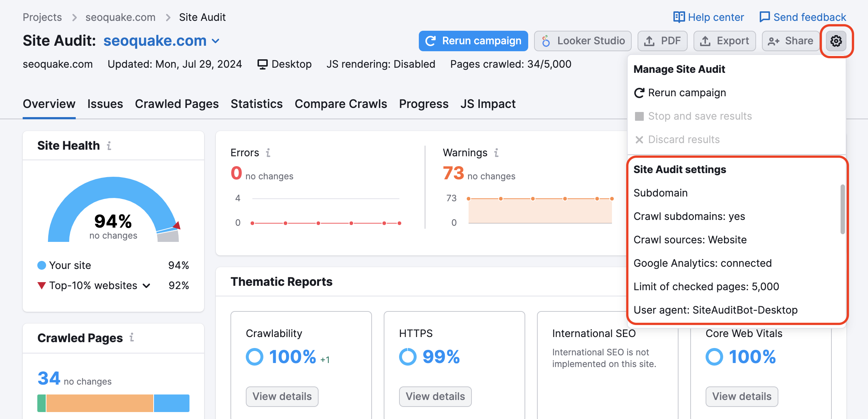Click Site Health info icon

tap(109, 146)
